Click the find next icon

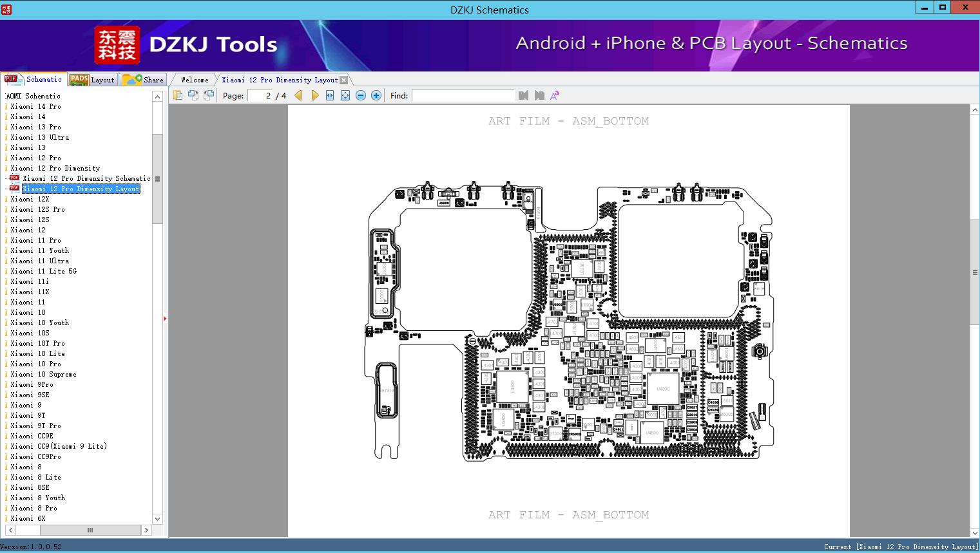(x=539, y=95)
